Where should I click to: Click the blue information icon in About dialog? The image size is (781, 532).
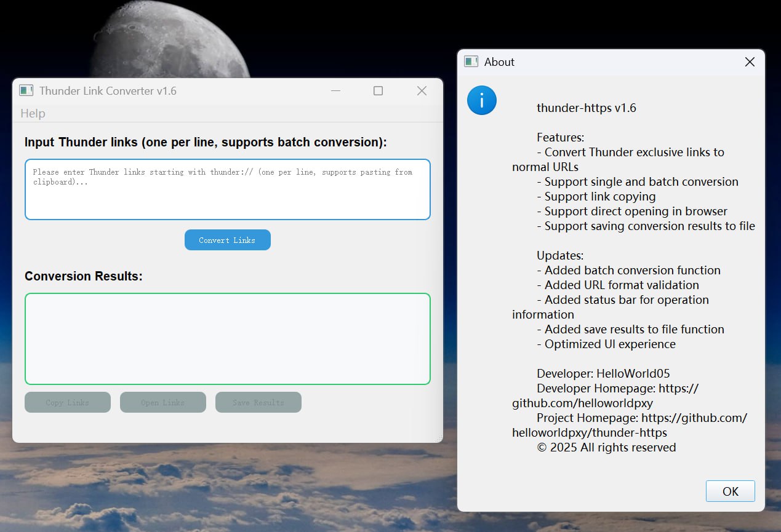[x=481, y=100]
